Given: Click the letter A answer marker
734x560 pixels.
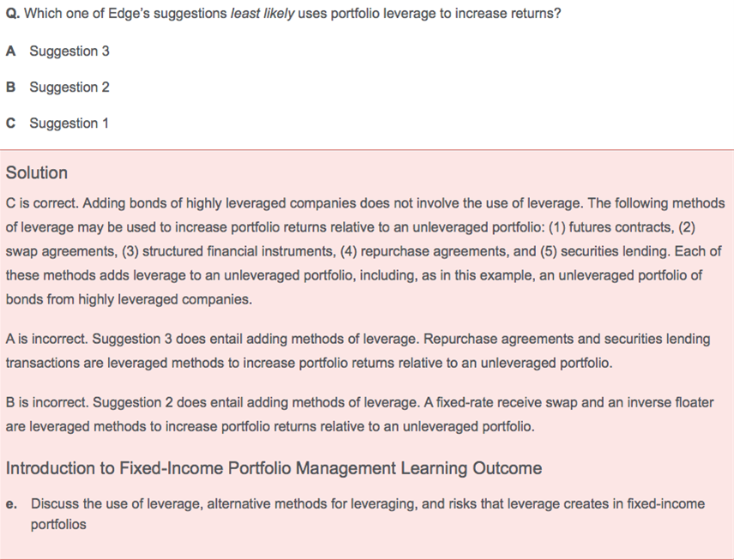Looking at the screenshot, I should (x=11, y=51).
